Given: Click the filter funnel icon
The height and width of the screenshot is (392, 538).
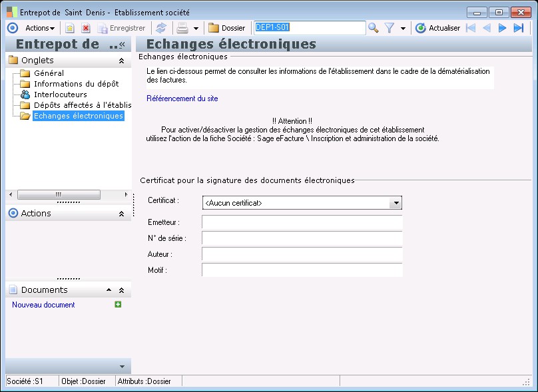Looking at the screenshot, I should click(x=390, y=28).
